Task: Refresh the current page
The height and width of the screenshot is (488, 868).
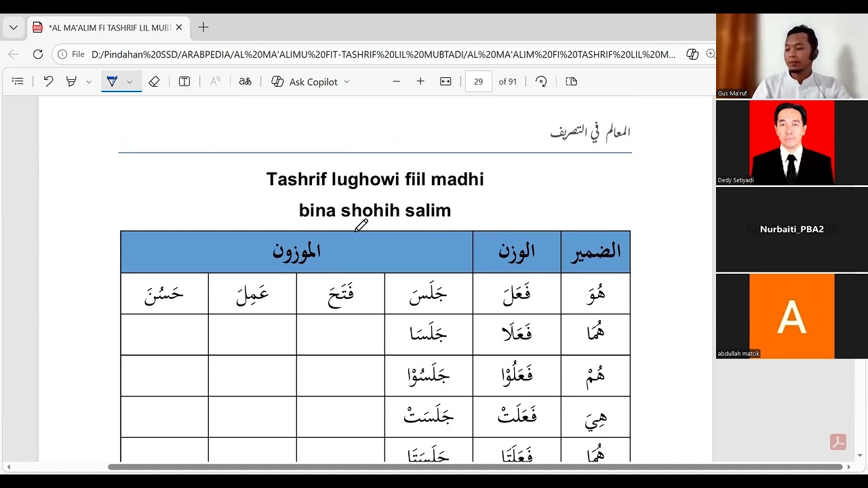Action: point(38,54)
